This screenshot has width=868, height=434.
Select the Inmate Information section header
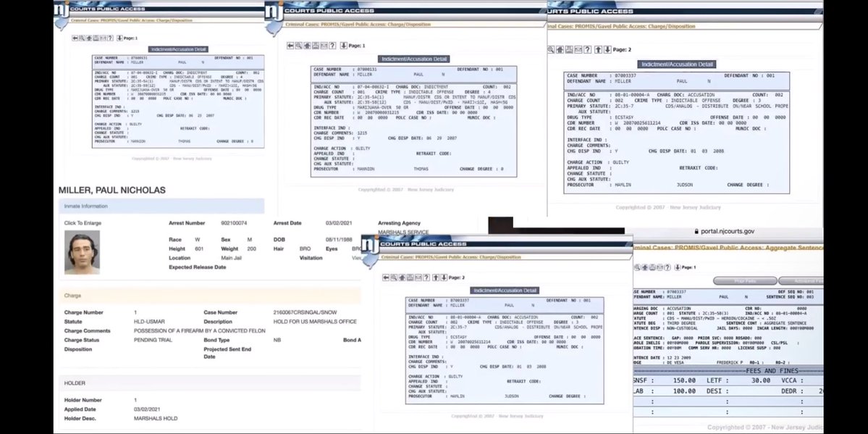[x=161, y=206]
